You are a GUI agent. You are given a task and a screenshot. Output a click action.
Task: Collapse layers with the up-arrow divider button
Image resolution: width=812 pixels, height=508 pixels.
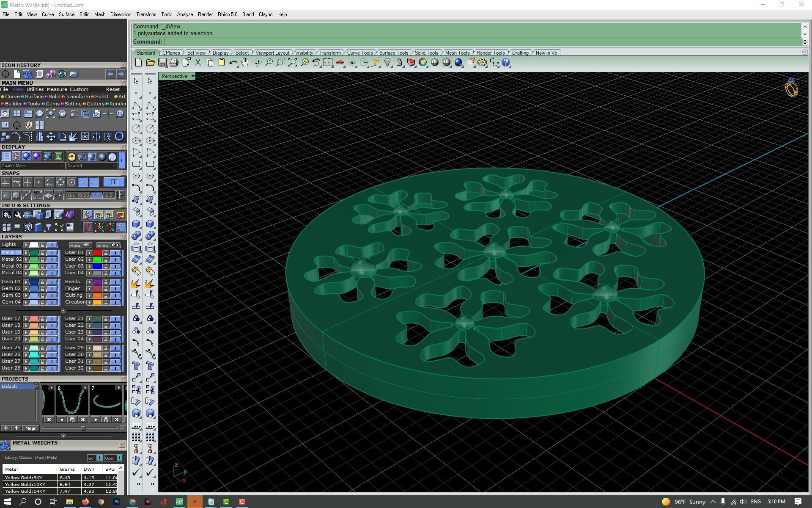pyautogui.click(x=63, y=311)
